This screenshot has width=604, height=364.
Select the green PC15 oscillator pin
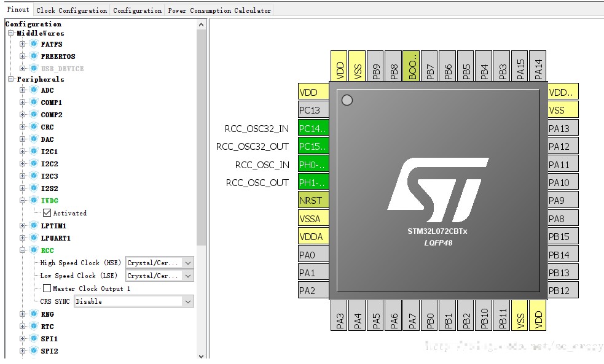point(313,146)
